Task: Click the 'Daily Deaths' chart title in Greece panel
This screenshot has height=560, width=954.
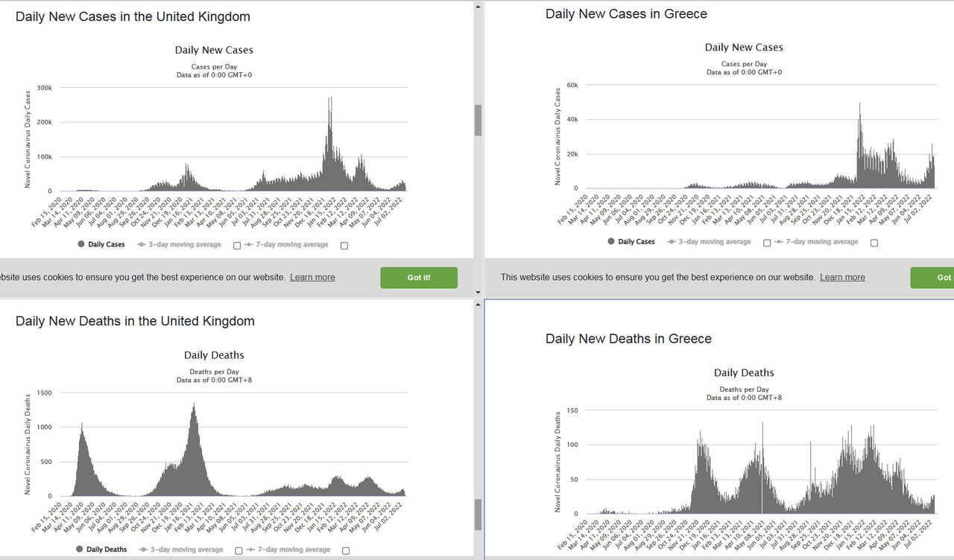Action: tap(744, 373)
